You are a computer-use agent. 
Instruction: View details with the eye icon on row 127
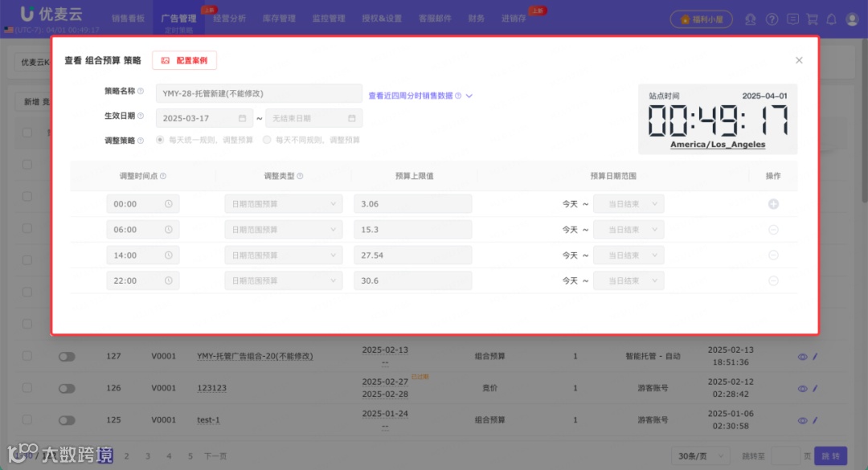point(802,356)
